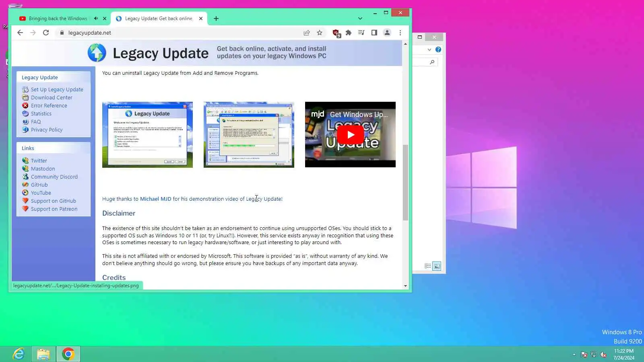Open the Privacy Policy link
The image size is (644, 362).
(47, 130)
